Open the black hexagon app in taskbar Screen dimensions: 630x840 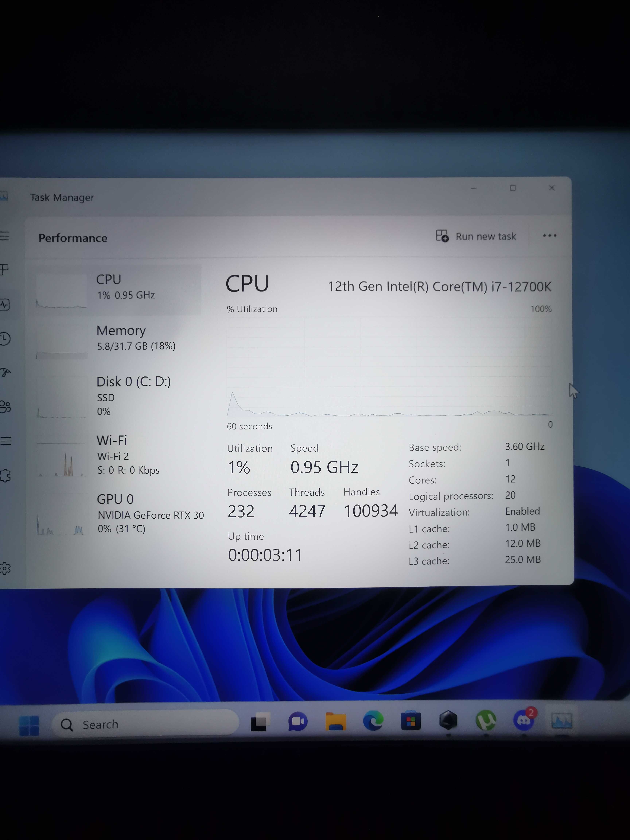click(448, 720)
